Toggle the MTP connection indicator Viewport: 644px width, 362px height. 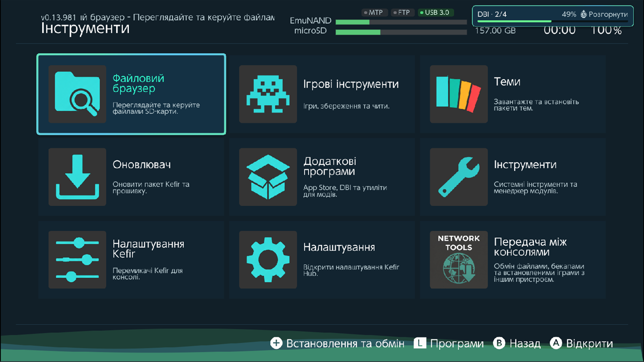[374, 12]
